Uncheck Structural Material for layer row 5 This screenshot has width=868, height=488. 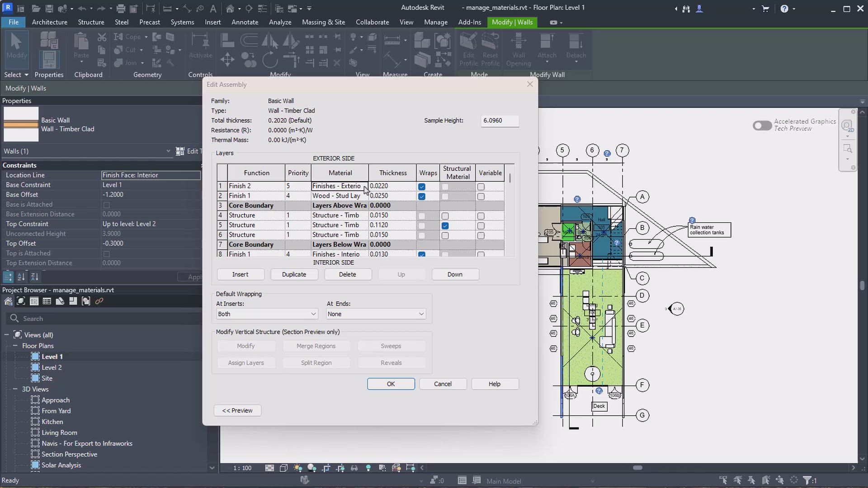(445, 225)
